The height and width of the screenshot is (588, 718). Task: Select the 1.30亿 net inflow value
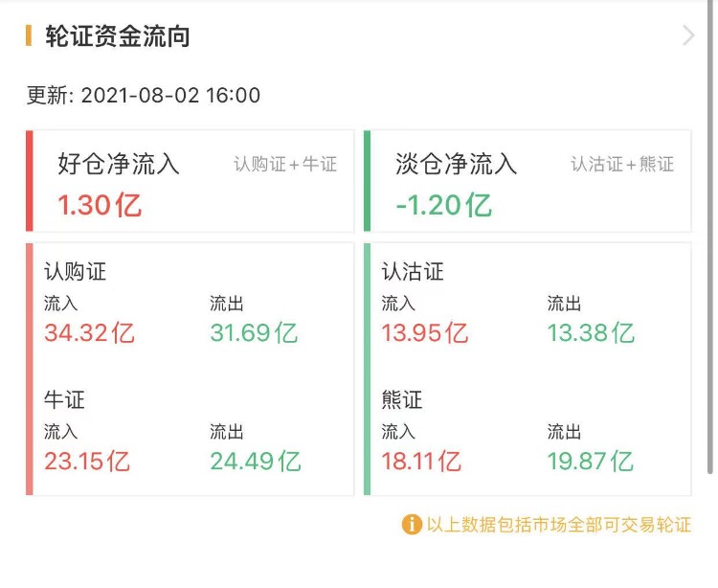click(x=100, y=205)
